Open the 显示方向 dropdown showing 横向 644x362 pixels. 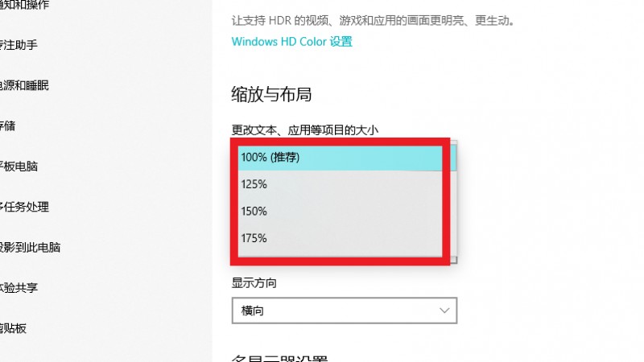point(345,311)
